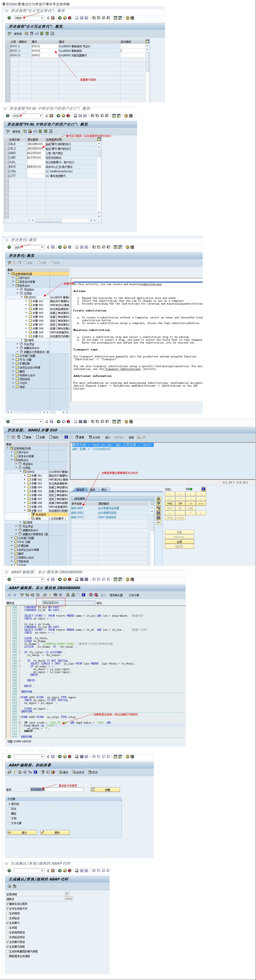Click 新条目 in the 会计凭证替代 window
This screenshot has height=980, width=256.
pyautogui.click(x=18, y=34)
